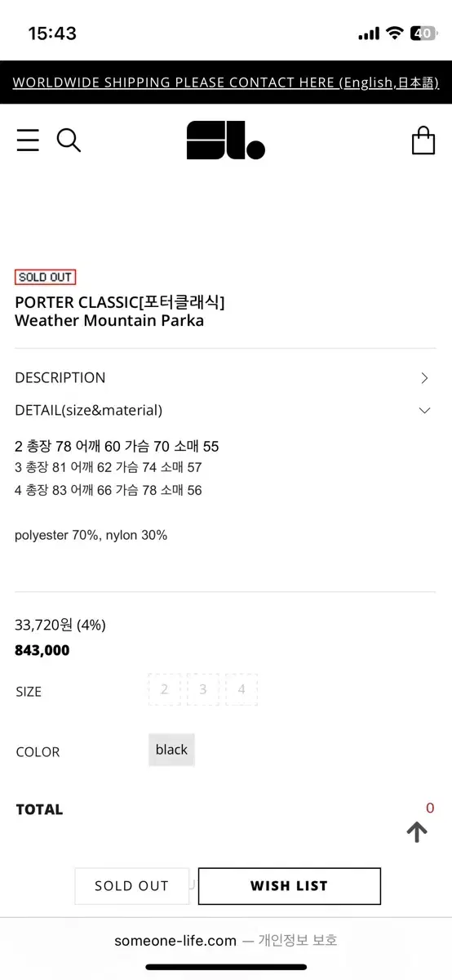Select size 2 option
Image resolution: width=452 pixels, height=980 pixels.
[x=165, y=689]
